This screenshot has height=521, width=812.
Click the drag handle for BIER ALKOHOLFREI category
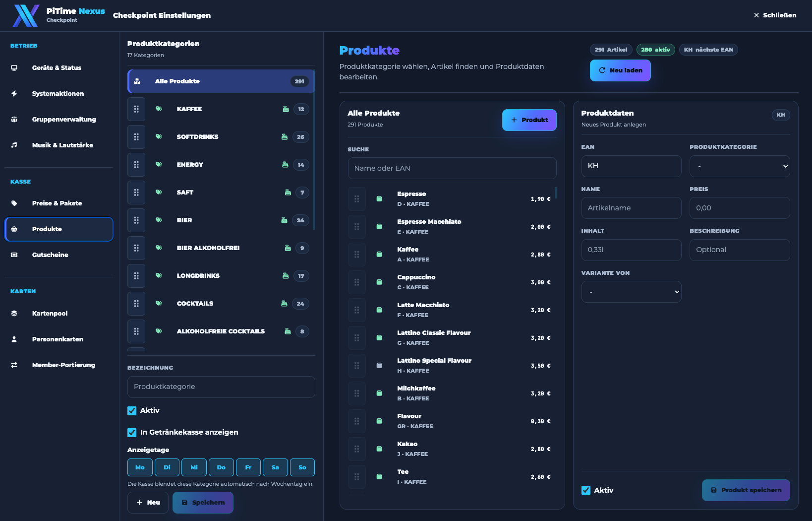coord(136,248)
